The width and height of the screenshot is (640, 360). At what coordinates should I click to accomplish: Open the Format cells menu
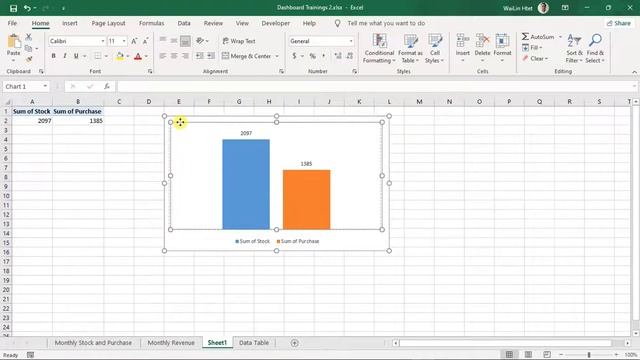[502, 49]
